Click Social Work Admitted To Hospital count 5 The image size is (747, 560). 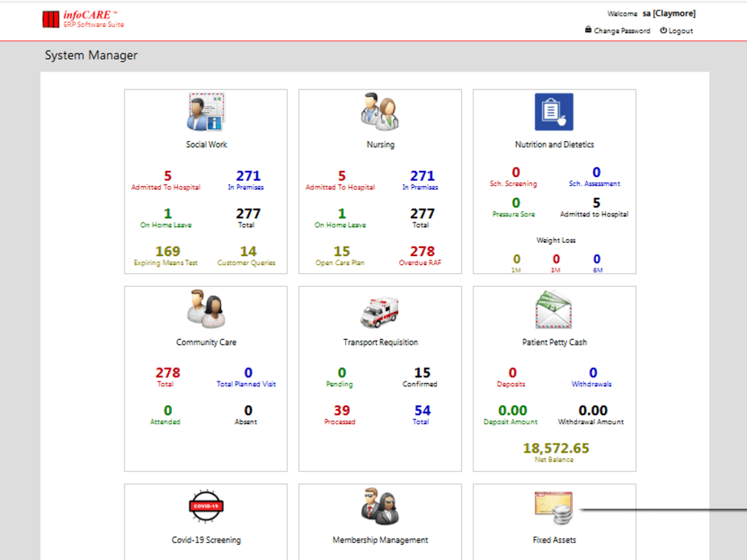(167, 175)
